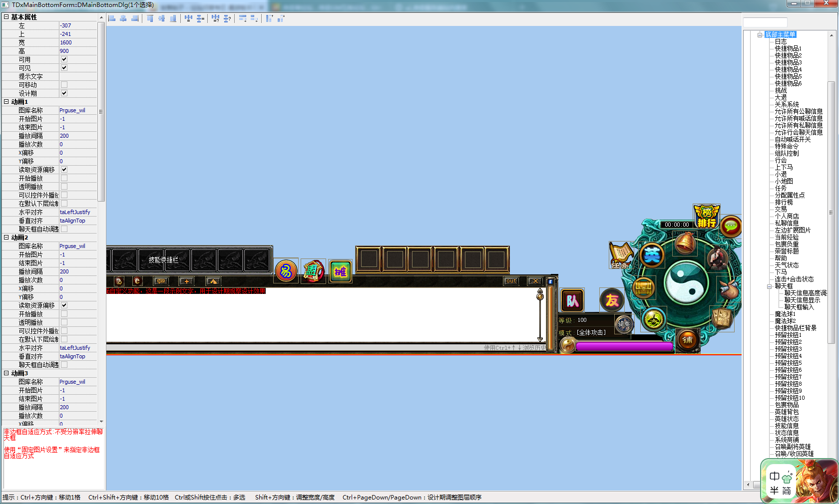Screen dimensions: 839x504
Task: Click the align top edges toolbar icon
Action: [150, 18]
